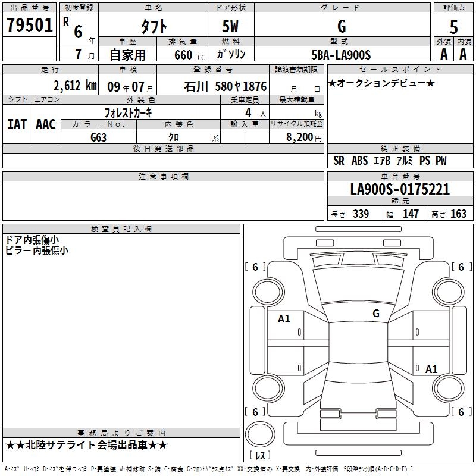Click the upper-right [6] tire marker
Viewport: 476px width, 476px height.
[x=461, y=267]
